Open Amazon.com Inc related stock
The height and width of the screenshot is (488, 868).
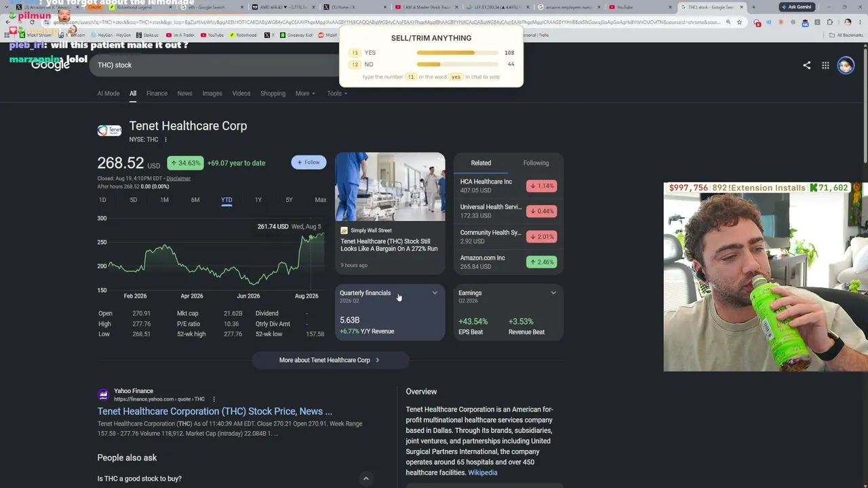click(x=509, y=262)
